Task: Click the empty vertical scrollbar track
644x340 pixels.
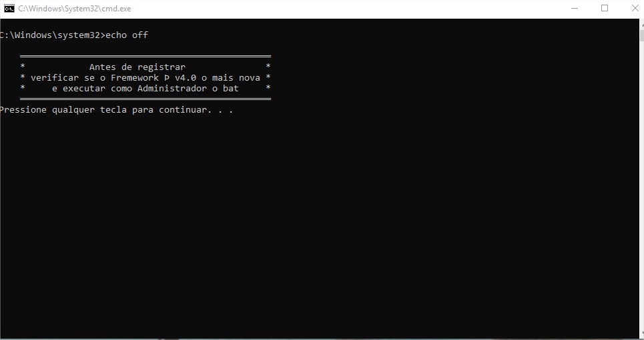Action: point(642,185)
